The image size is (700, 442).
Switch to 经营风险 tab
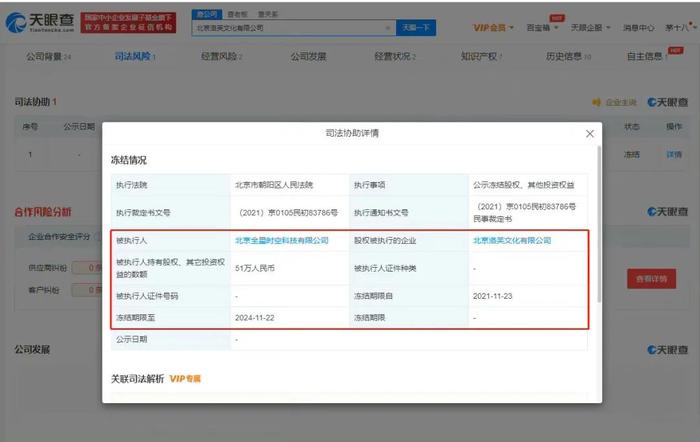[221, 56]
